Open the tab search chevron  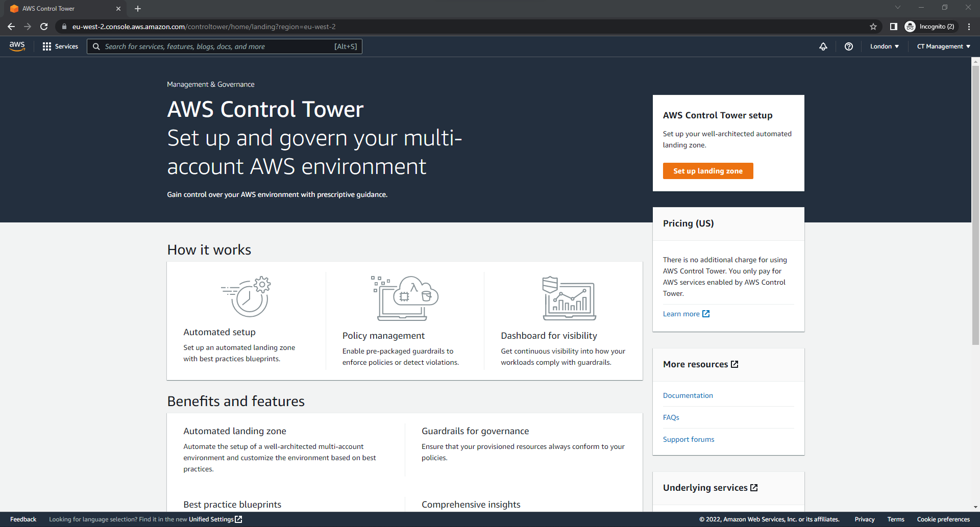tap(898, 7)
